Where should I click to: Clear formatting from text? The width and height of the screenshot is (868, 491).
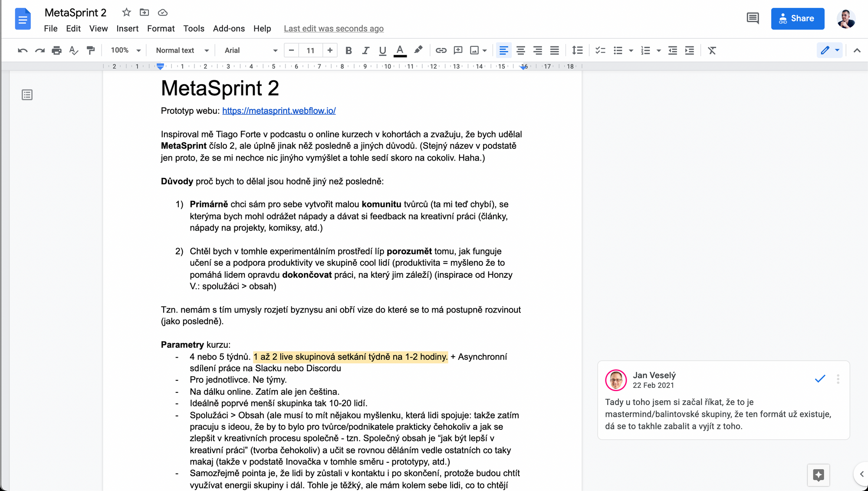pos(712,50)
